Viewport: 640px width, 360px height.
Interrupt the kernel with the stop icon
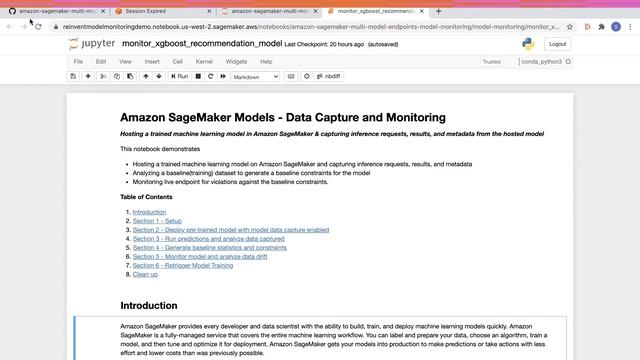coord(198,76)
